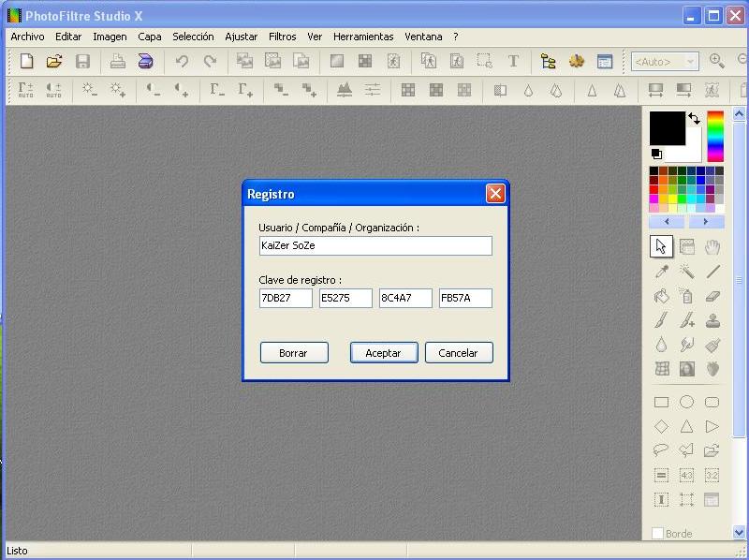Open the Herramientas menu
Image resolution: width=749 pixels, height=560 pixels.
[363, 37]
